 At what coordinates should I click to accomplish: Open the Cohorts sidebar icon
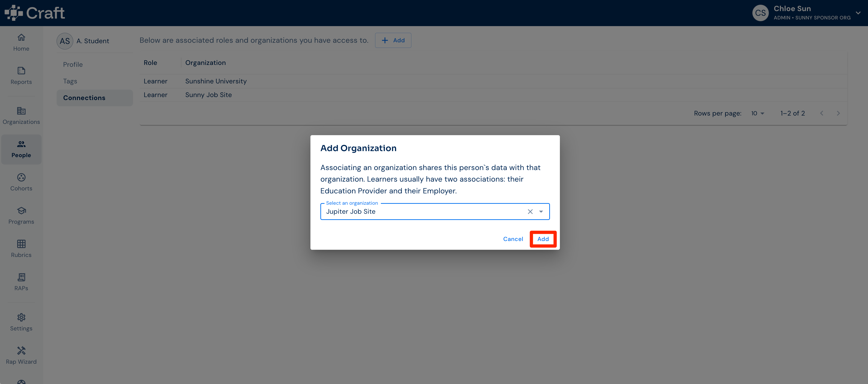click(21, 177)
